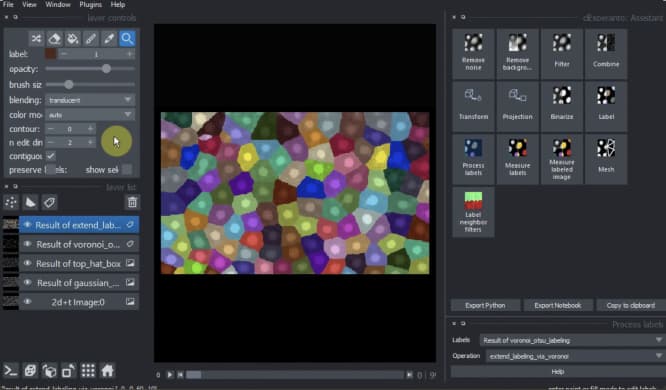Click the time dimension slider bar

pos(295,375)
